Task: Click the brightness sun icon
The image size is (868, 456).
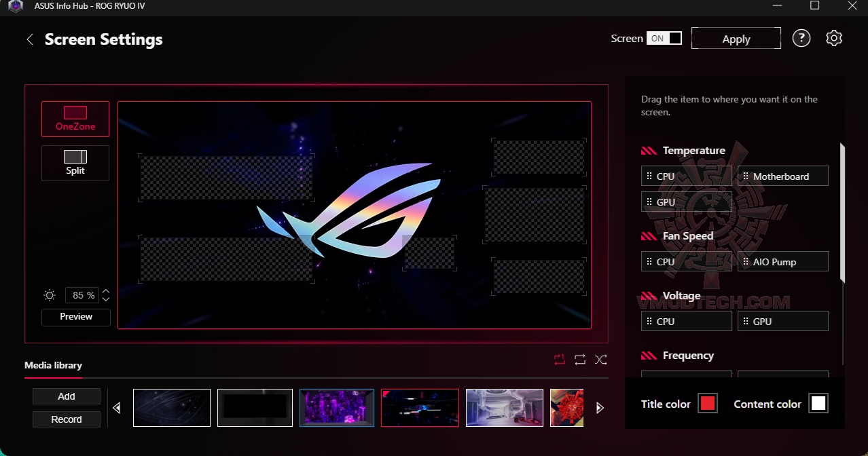Action: 50,295
